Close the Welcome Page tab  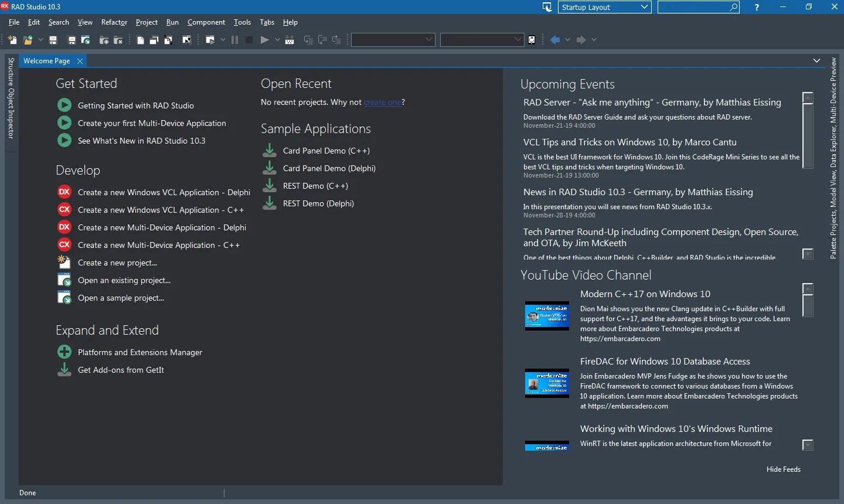click(x=80, y=61)
